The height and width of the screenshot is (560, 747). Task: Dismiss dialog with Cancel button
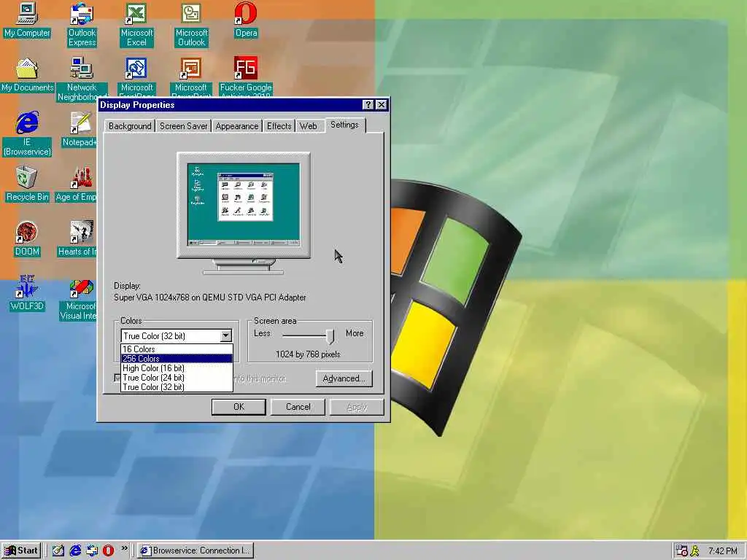[x=298, y=407]
